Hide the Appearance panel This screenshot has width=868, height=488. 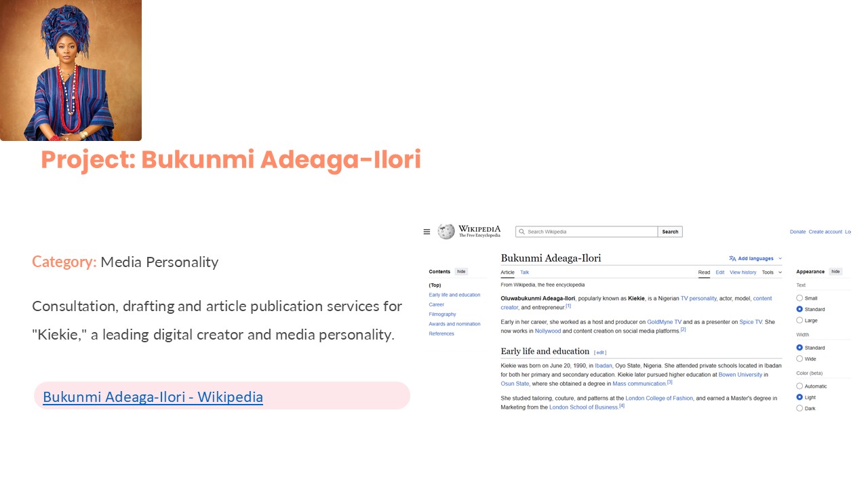835,272
